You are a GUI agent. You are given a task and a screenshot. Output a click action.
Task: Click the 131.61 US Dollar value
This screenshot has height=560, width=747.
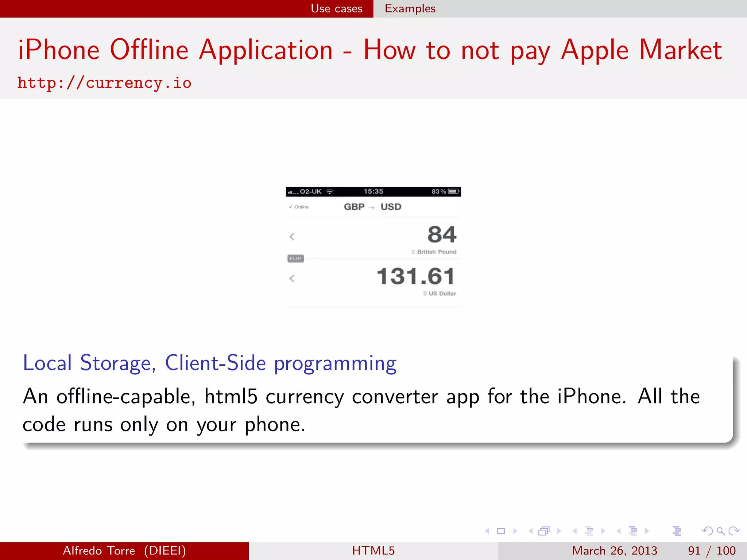416,276
